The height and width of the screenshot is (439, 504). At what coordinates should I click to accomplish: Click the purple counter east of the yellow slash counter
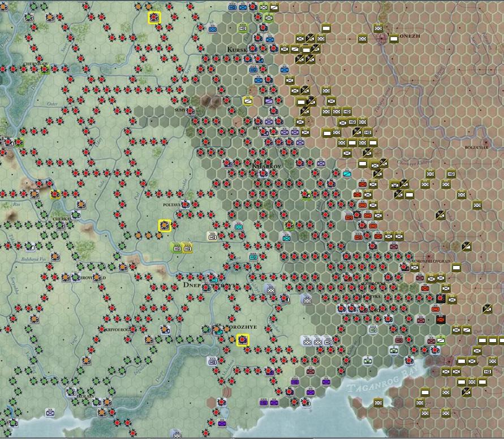click(x=269, y=101)
